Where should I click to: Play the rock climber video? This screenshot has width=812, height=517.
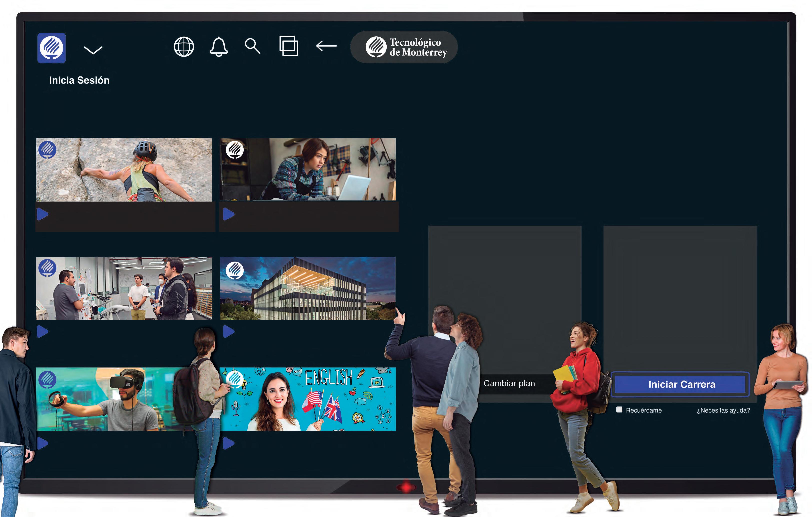(x=42, y=214)
